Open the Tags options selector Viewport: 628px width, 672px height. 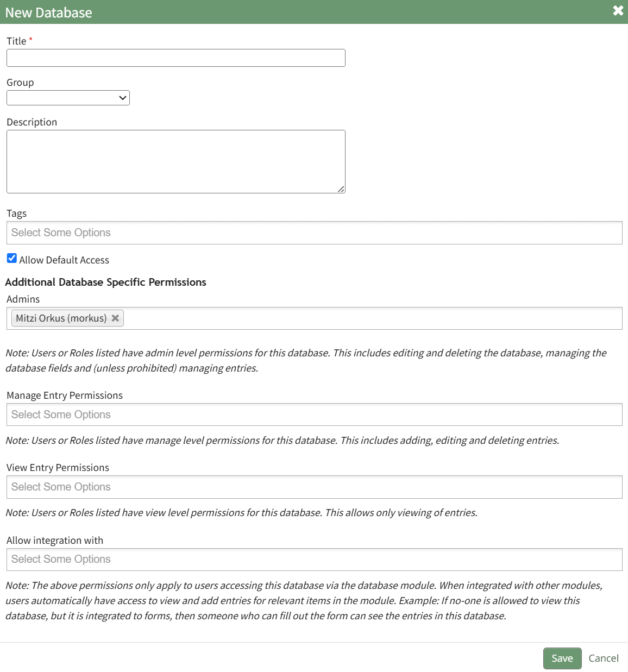(x=314, y=233)
